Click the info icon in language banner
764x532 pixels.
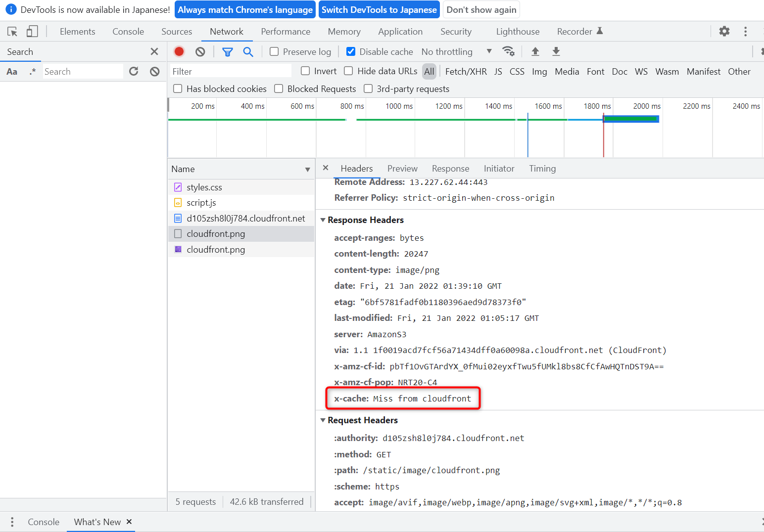pyautogui.click(x=11, y=9)
